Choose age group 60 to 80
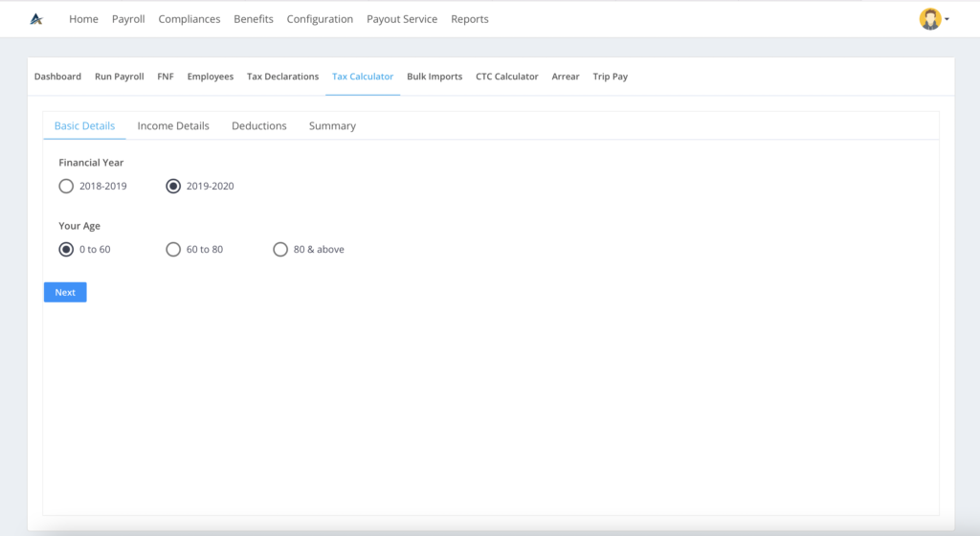980x536 pixels. point(173,249)
